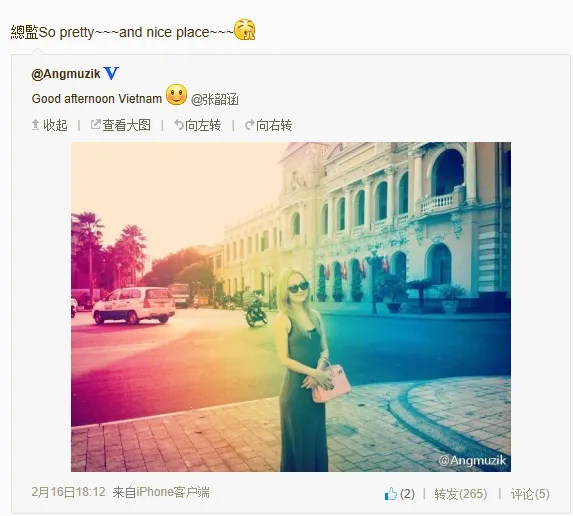Click the kissing face emoji
This screenshot has height=516, width=573.
[x=244, y=30]
